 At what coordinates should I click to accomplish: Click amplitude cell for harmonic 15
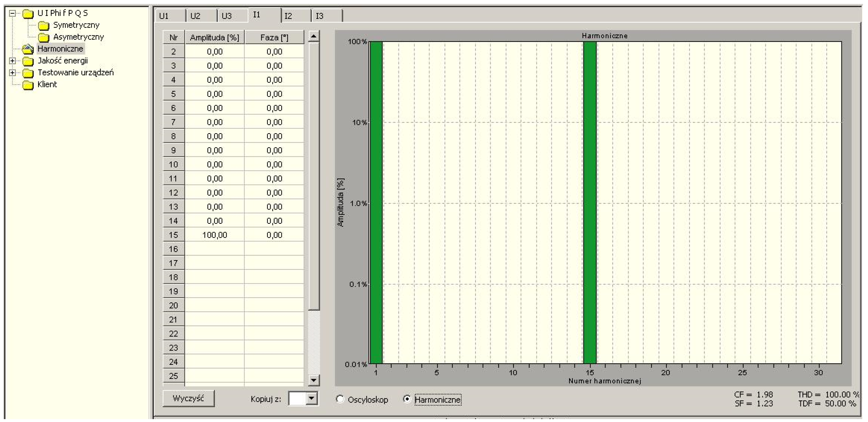pos(215,235)
